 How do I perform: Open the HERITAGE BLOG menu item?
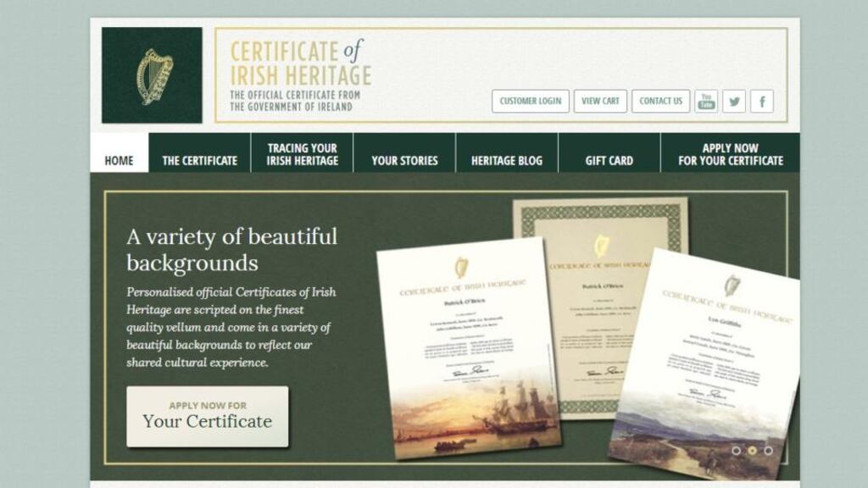(507, 158)
